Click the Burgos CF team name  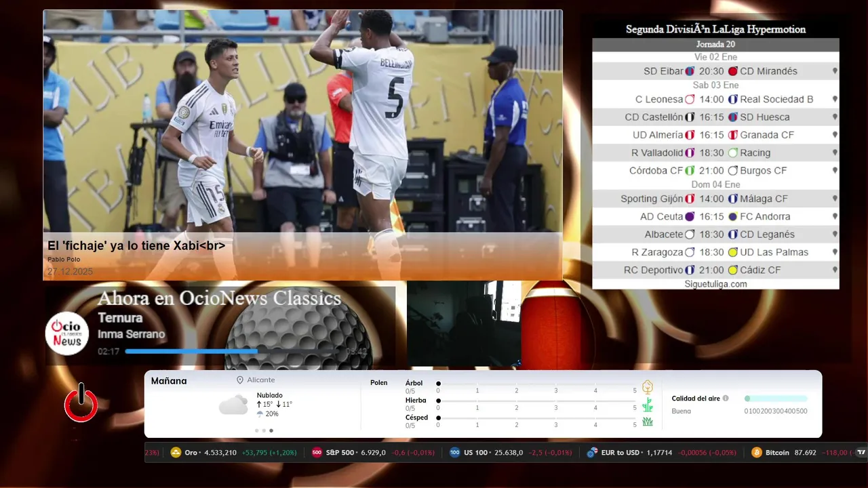764,171
